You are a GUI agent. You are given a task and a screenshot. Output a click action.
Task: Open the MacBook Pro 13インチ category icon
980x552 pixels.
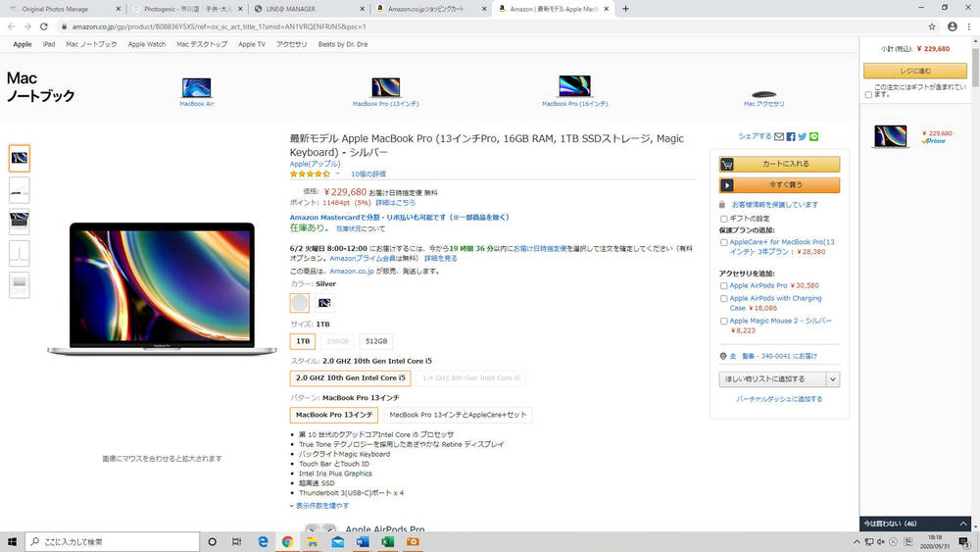click(x=385, y=87)
